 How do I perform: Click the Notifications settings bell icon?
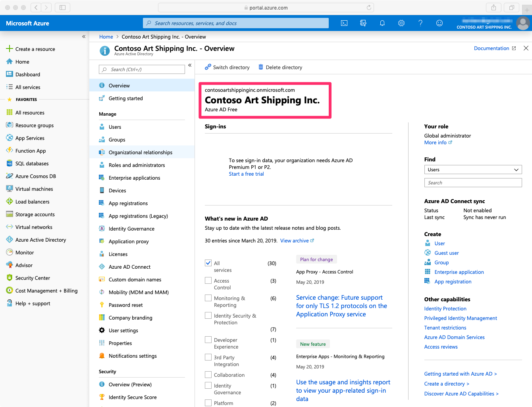tap(102, 356)
